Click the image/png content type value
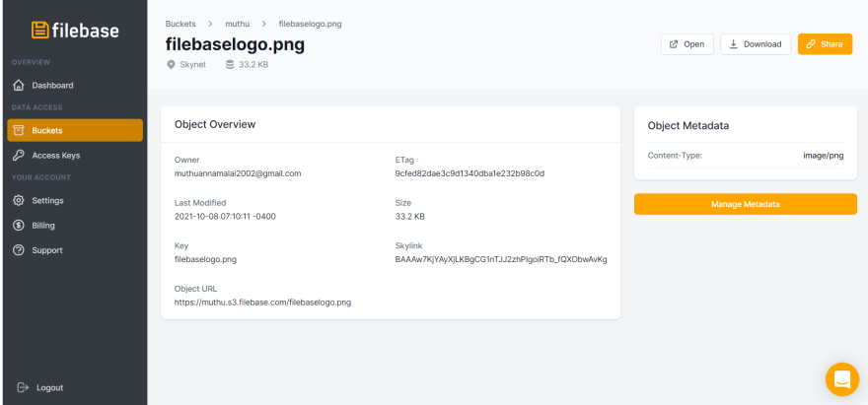Image resolution: width=868 pixels, height=405 pixels. (x=824, y=156)
